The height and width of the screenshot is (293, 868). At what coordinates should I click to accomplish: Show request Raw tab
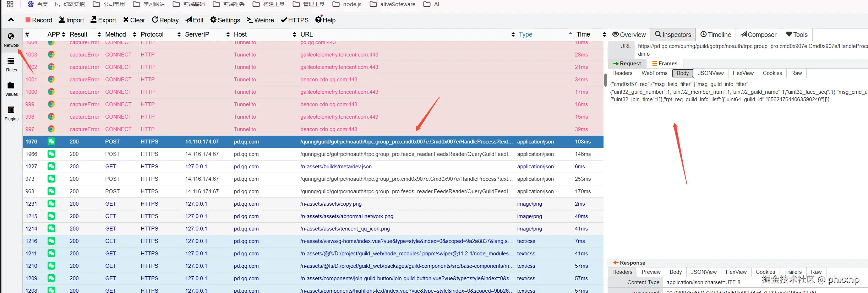[796, 73]
